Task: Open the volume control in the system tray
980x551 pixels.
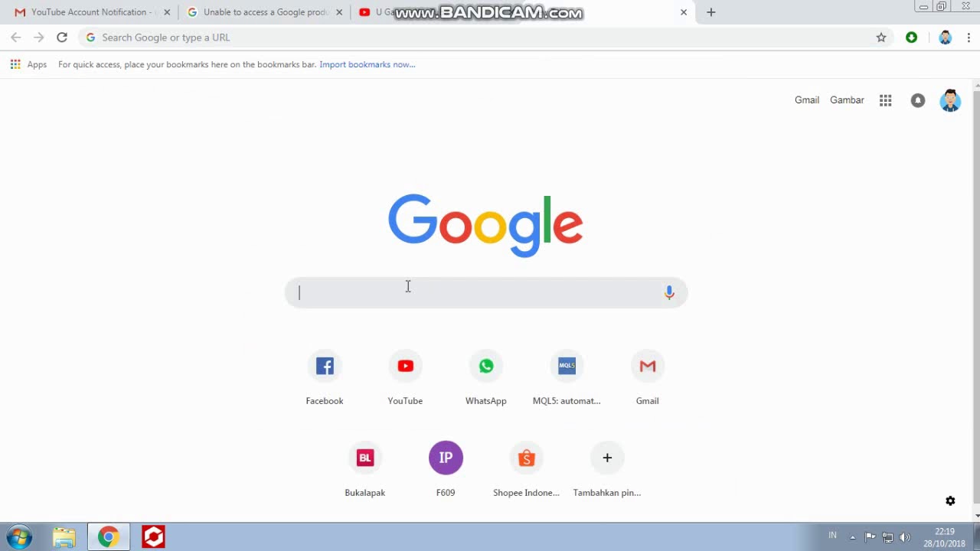Action: pyautogui.click(x=905, y=537)
